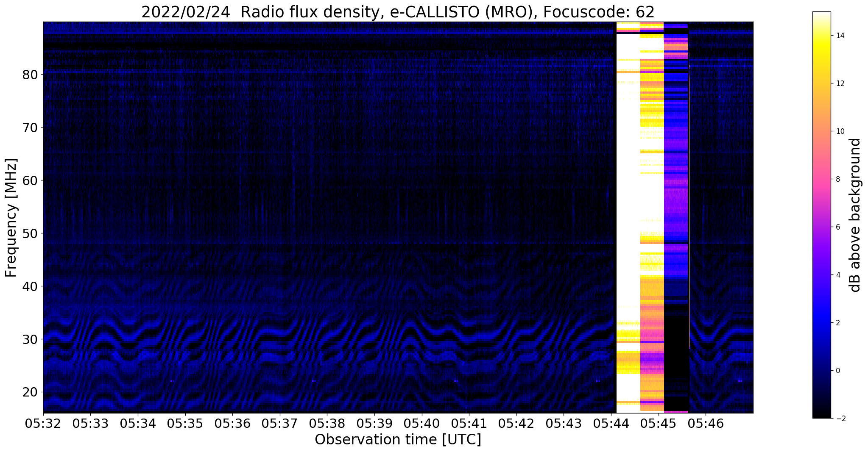Click the 05:42 time tick label

point(516,423)
